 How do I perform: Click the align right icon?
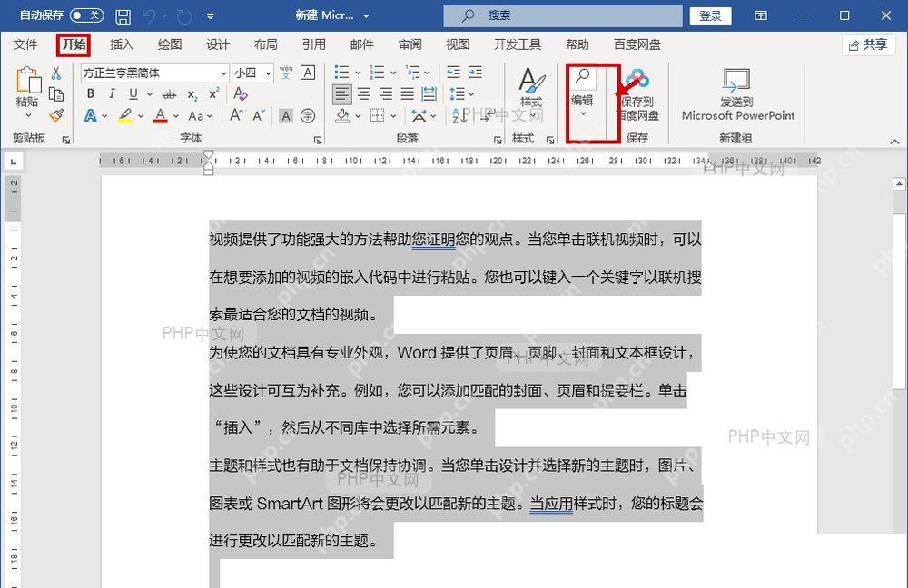click(386, 93)
